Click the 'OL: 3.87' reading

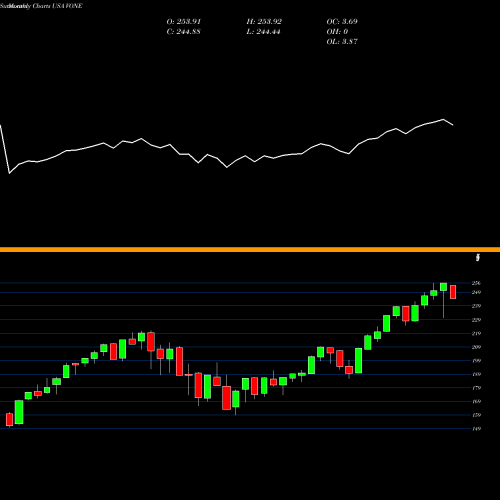342,42
